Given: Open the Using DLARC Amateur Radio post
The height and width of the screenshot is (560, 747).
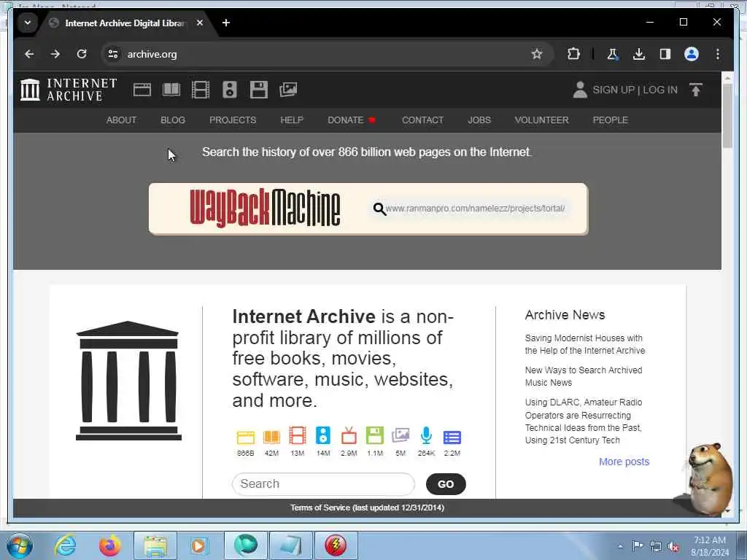Looking at the screenshot, I should [x=584, y=421].
